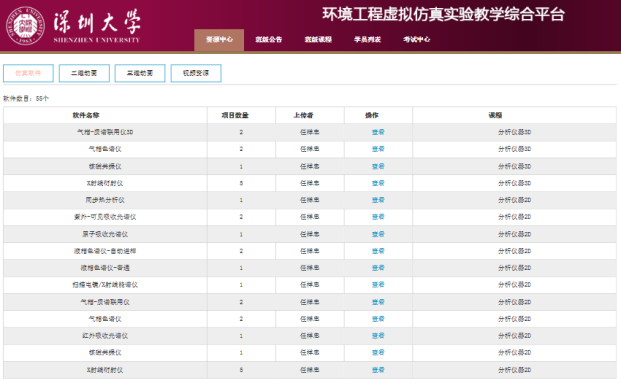Click the 液相色谱仪-普通 name cell
This screenshot has height=383, width=621.
105,268
